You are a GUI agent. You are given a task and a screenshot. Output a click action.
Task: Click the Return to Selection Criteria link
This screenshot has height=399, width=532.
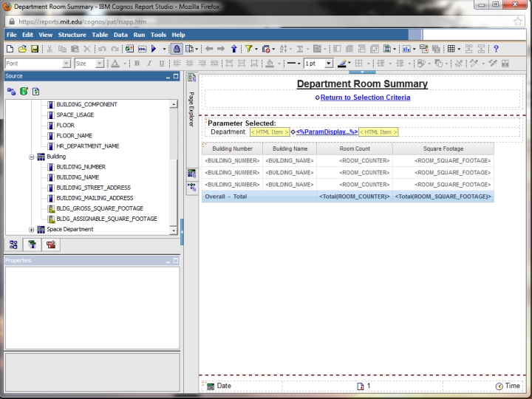tap(365, 98)
